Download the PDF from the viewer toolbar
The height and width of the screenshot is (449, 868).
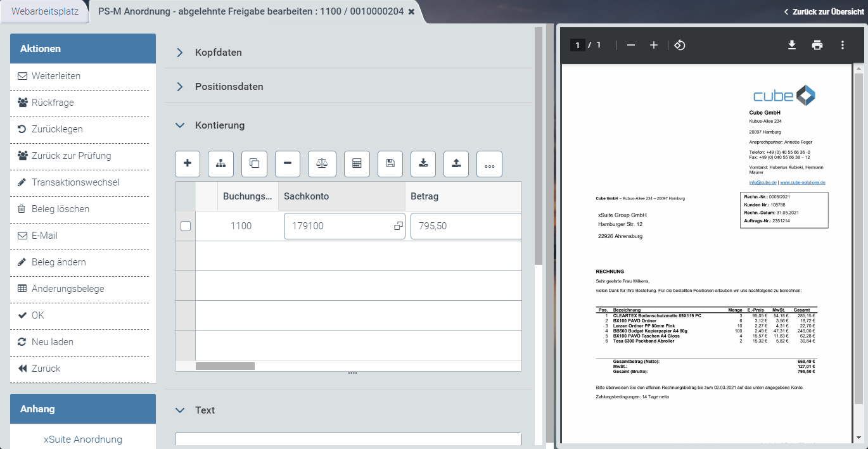click(x=791, y=45)
